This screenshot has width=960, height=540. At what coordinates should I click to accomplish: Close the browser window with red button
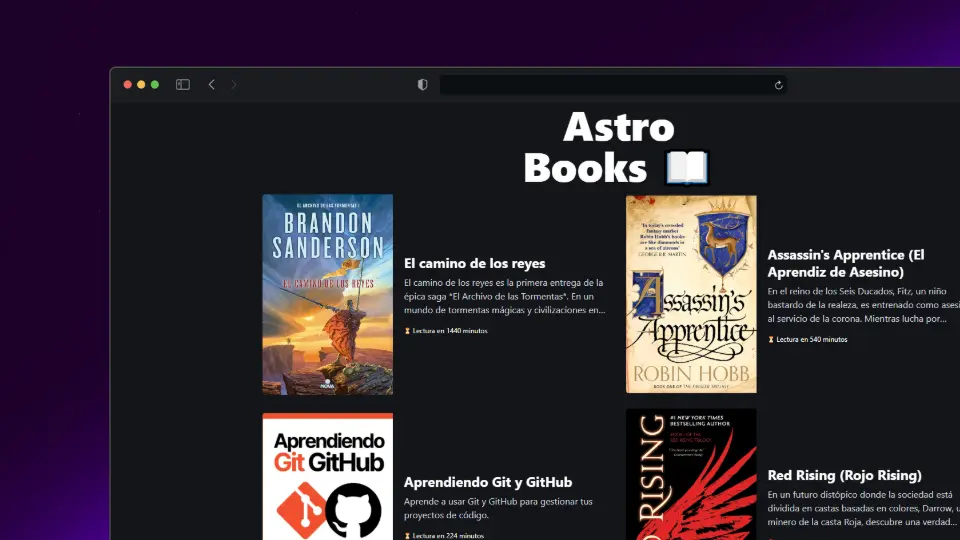pyautogui.click(x=127, y=84)
